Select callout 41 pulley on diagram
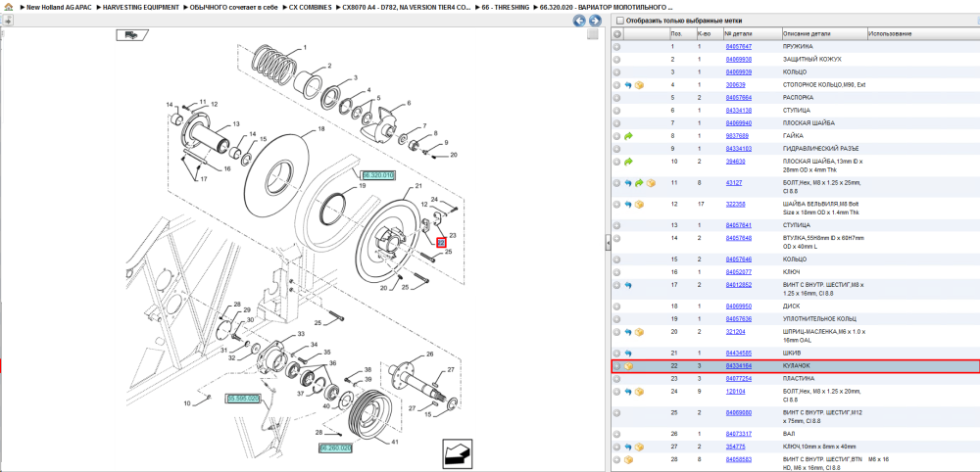The width and height of the screenshot is (980, 472). pos(395,442)
